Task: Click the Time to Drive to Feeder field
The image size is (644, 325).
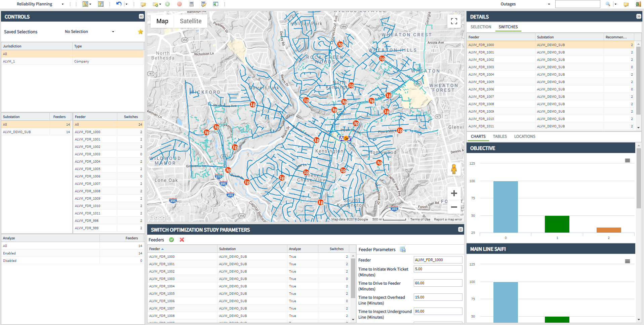Action: (438, 283)
